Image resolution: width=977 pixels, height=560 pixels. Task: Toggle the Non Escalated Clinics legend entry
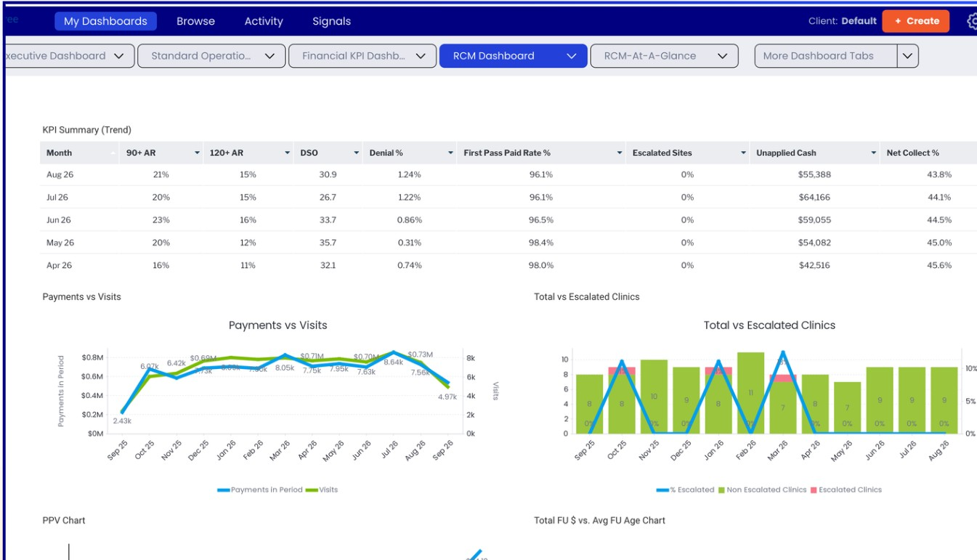click(x=763, y=490)
